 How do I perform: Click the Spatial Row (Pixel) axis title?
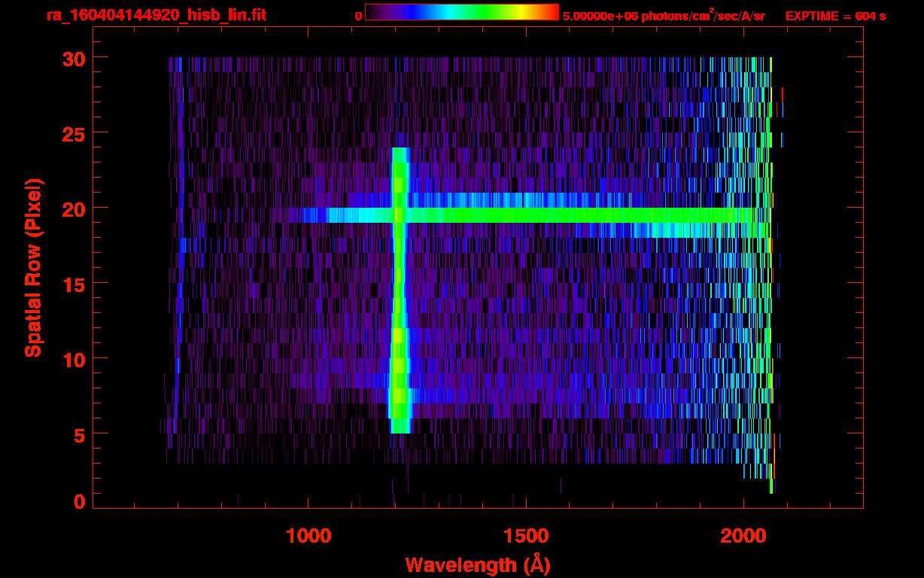(32, 268)
